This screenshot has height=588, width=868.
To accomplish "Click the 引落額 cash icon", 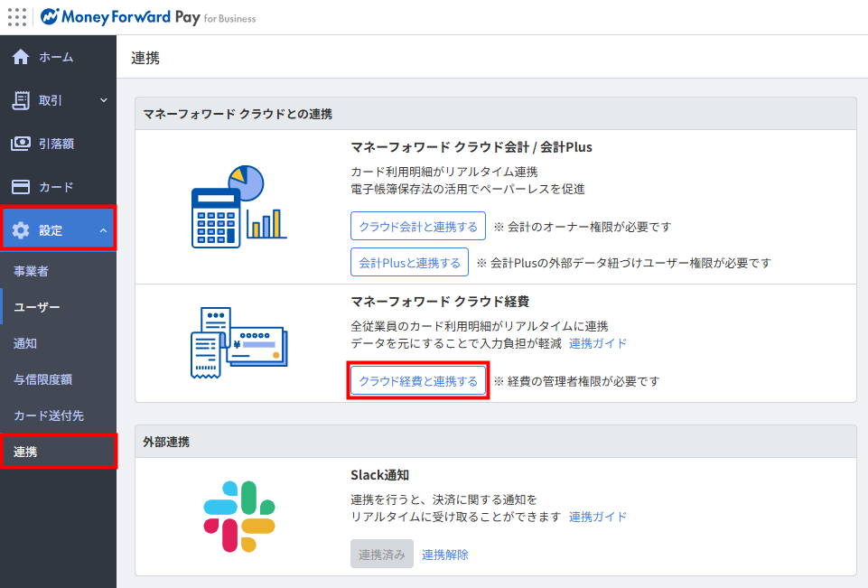I will click(21, 144).
